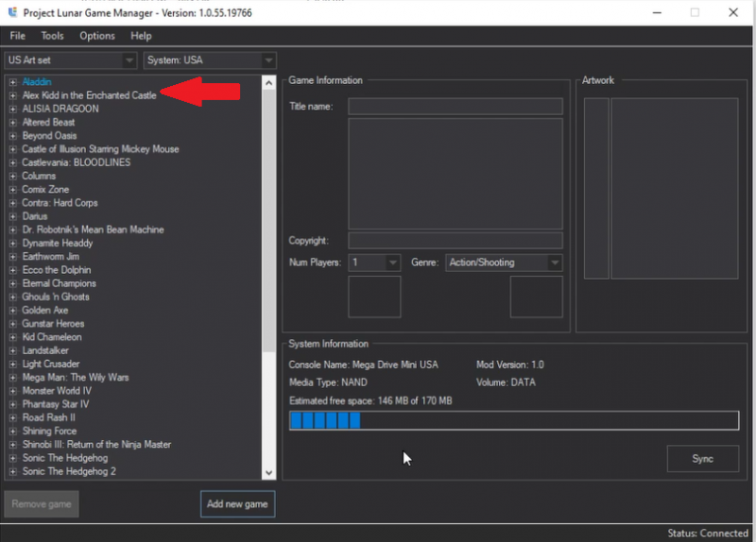The image size is (756, 542).
Task: Select Mega Man: The Wily Wars
Action: (76, 378)
